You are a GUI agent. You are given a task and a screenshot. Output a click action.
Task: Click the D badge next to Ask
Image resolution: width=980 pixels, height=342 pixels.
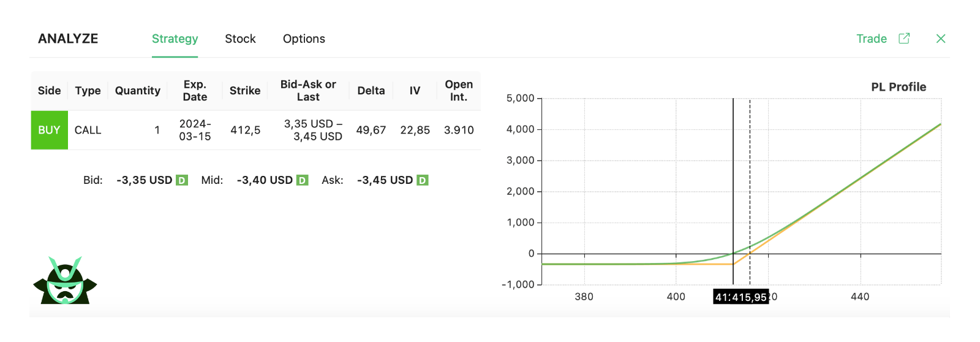[x=422, y=180]
